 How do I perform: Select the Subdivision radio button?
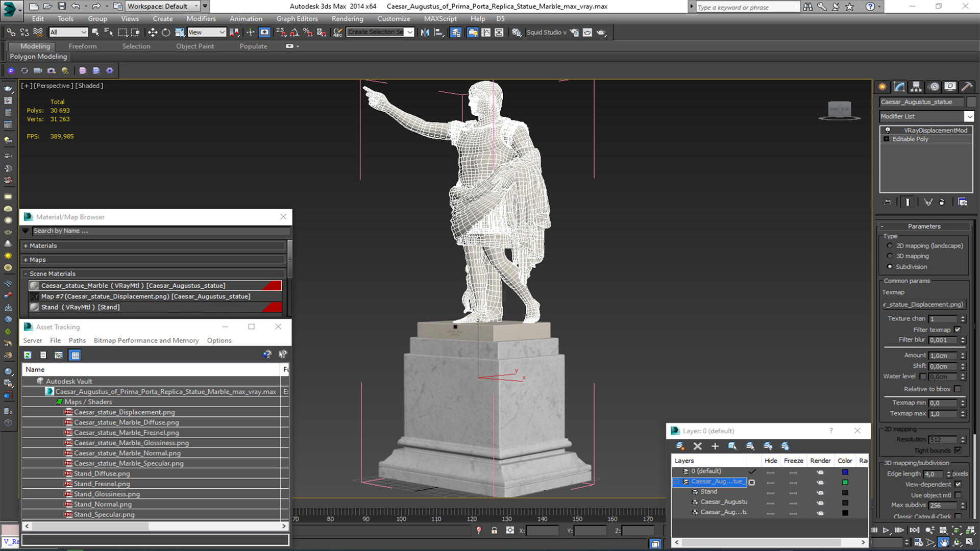point(890,266)
